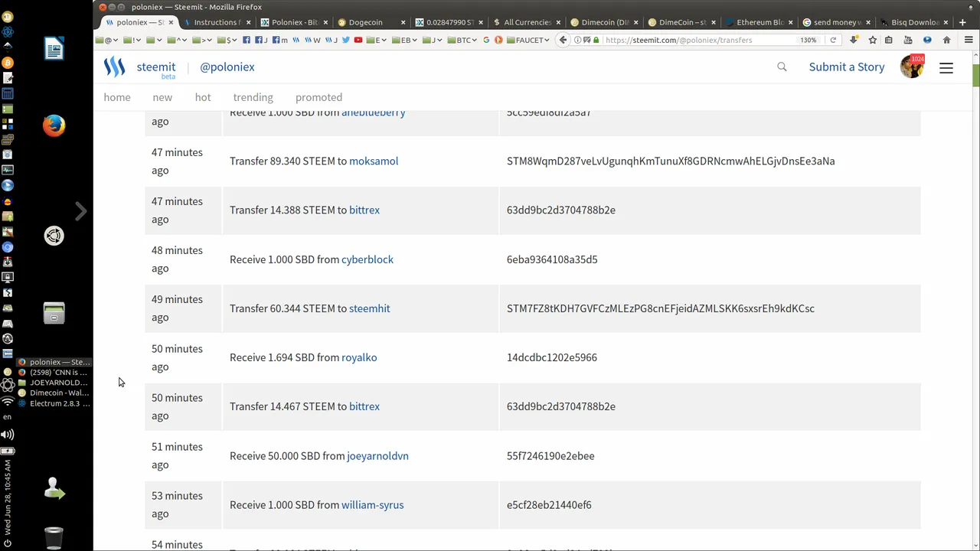Image resolution: width=980 pixels, height=551 pixels.
Task: Click the 130% zoom level indicator
Action: [x=808, y=40]
